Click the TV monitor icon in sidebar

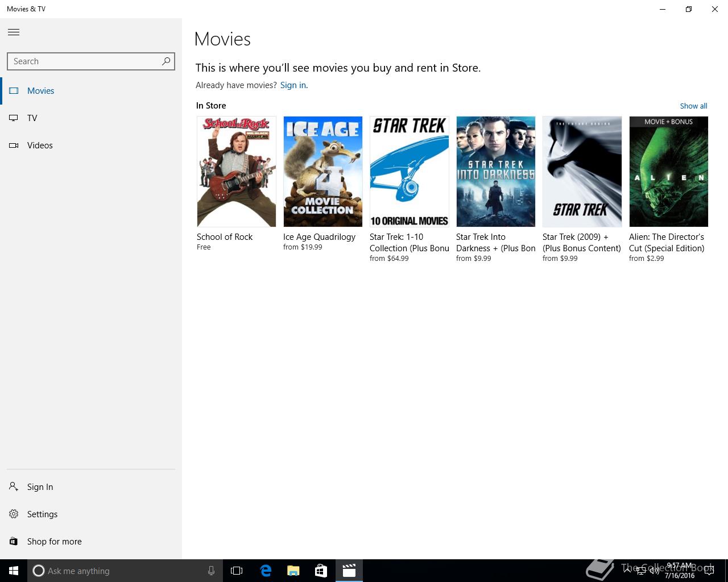click(x=14, y=118)
